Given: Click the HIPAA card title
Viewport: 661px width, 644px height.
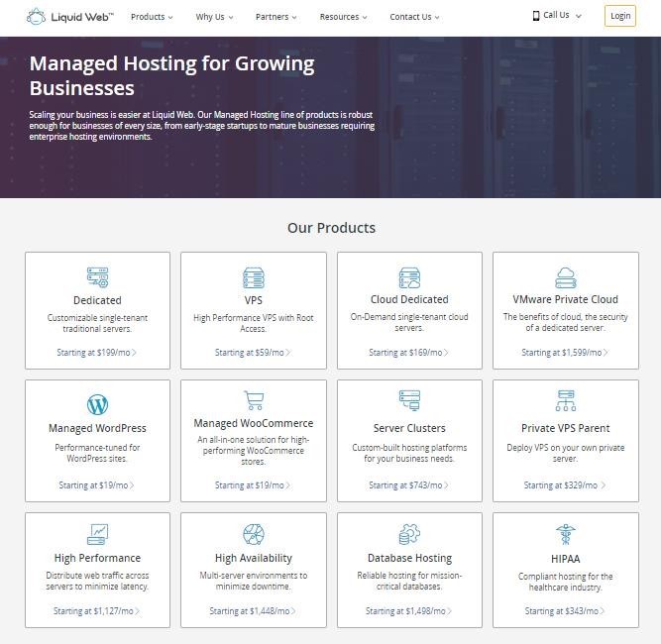Looking at the screenshot, I should pyautogui.click(x=565, y=559).
